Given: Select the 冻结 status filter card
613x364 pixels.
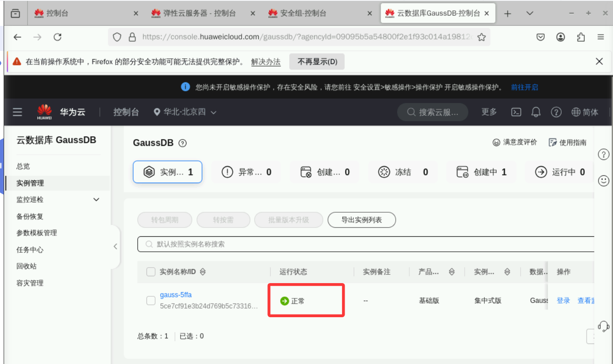Looking at the screenshot, I should click(403, 172).
